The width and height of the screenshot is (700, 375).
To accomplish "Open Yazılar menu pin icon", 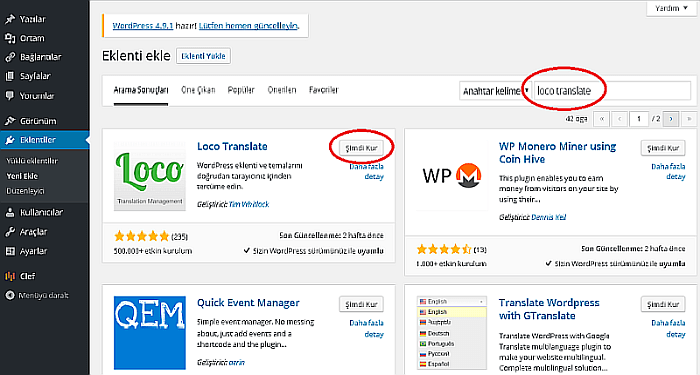I will click(10, 19).
